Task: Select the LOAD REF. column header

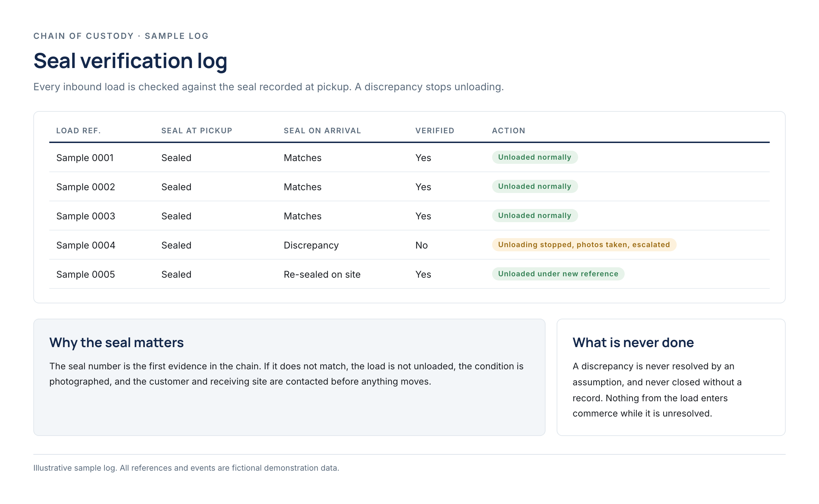Action: coord(78,131)
